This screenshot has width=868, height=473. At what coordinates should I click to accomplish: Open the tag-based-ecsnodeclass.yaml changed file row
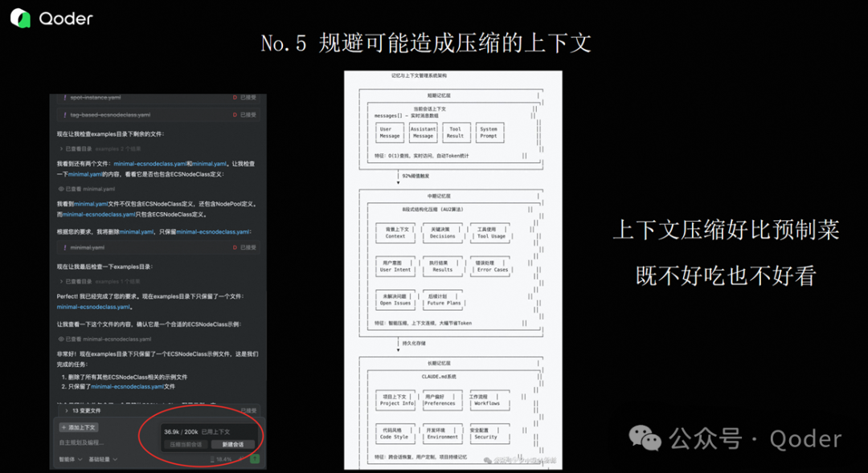158,115
